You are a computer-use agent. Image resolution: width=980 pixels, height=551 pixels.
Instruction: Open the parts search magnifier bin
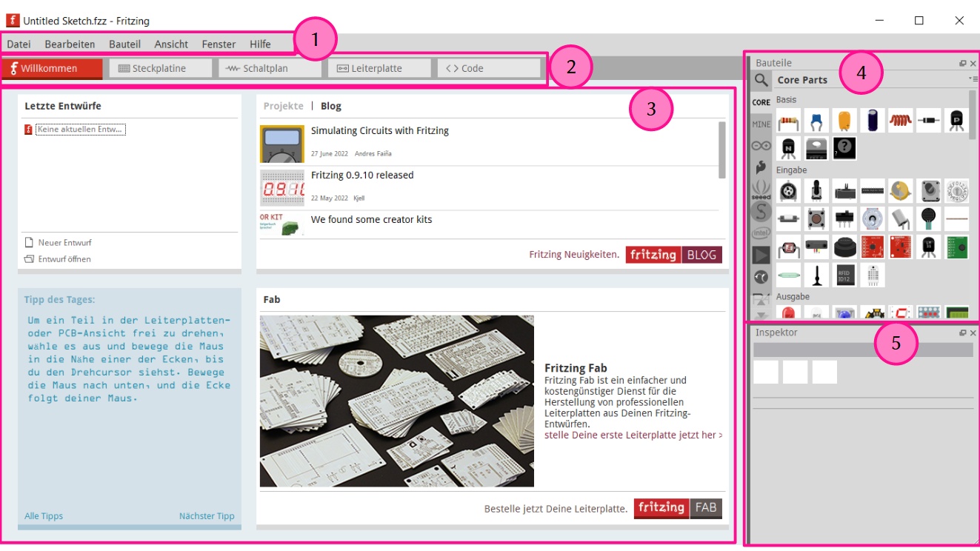click(761, 80)
